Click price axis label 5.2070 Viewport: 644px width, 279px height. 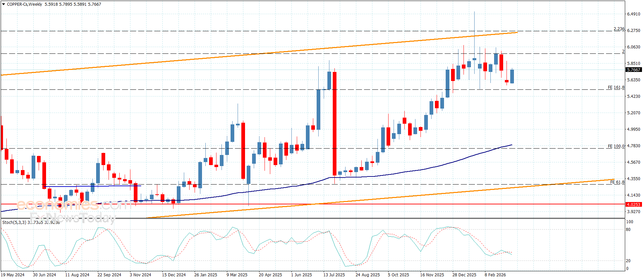[634, 113]
